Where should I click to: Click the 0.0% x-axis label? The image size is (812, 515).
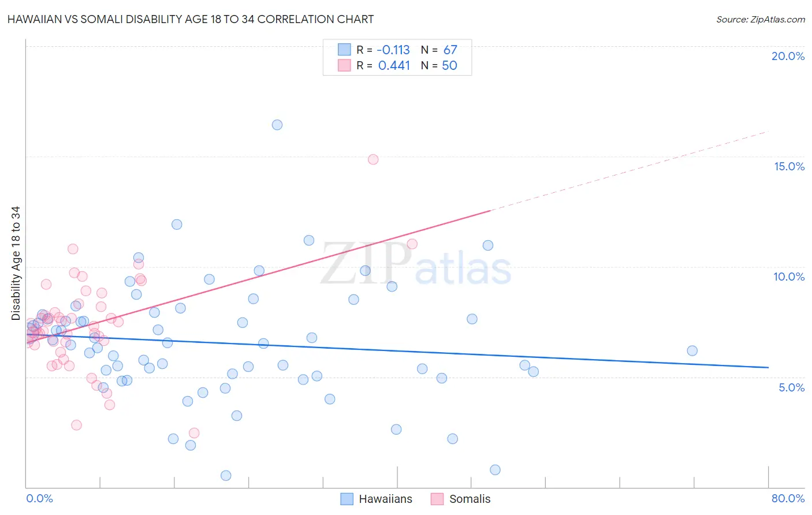click(39, 498)
